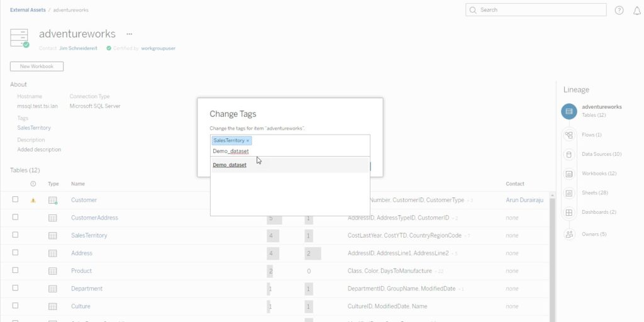Open Arun Durairaju contact link
The image size is (644, 322).
tap(525, 200)
